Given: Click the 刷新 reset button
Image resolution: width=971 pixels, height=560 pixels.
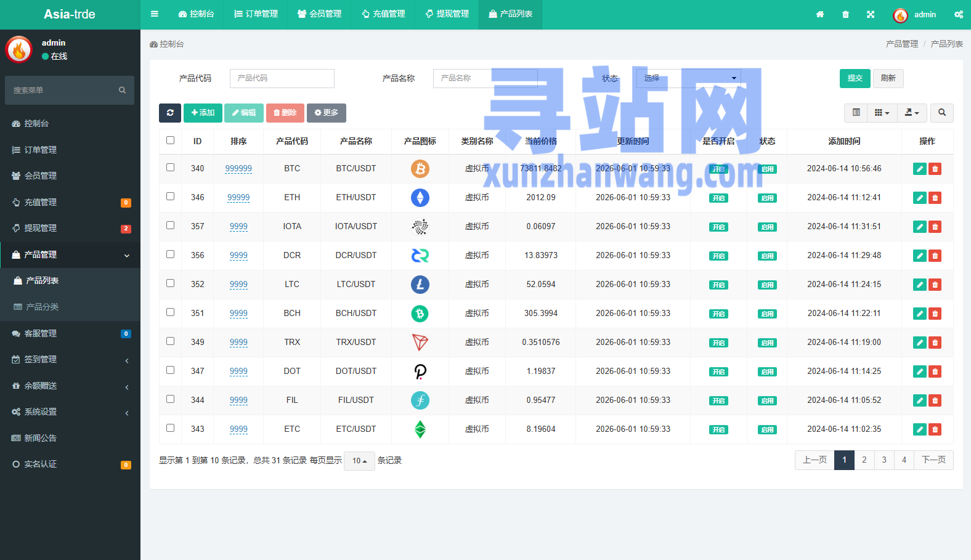Looking at the screenshot, I should point(888,78).
